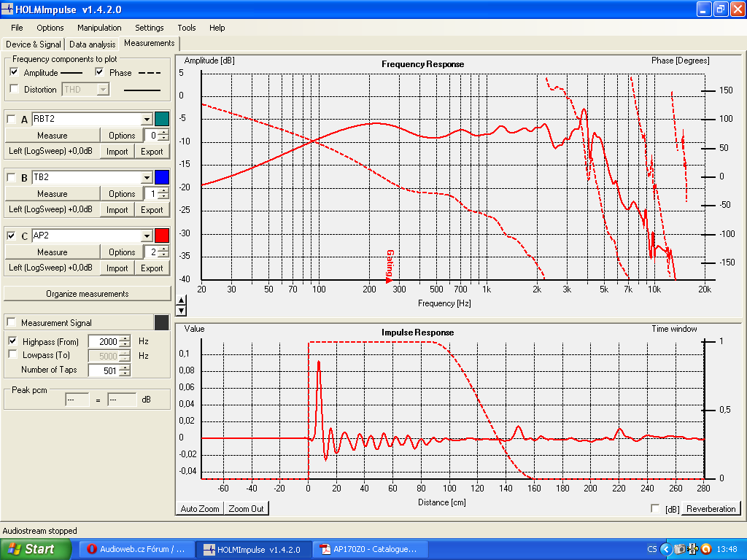Click the up arrow between the graphs
Viewport: 747px width, 560px height.
181,300
